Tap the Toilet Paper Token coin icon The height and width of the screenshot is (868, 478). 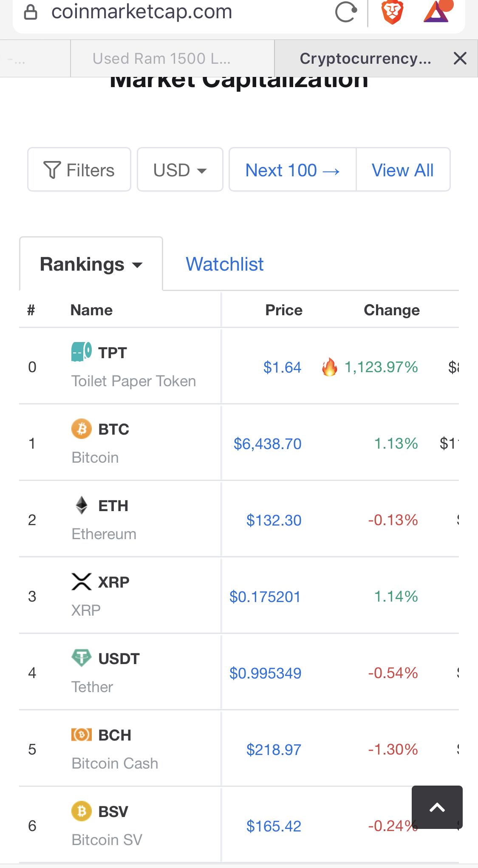pos(82,352)
